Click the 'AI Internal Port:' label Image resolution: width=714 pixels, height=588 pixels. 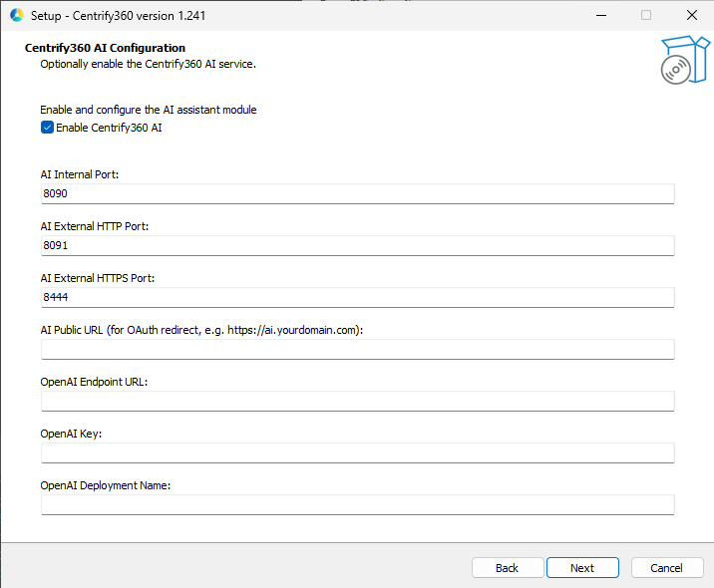pos(80,174)
